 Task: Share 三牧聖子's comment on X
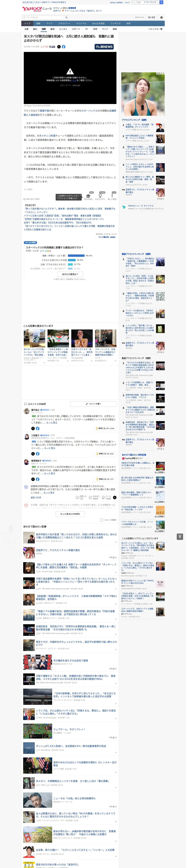click(x=33, y=454)
